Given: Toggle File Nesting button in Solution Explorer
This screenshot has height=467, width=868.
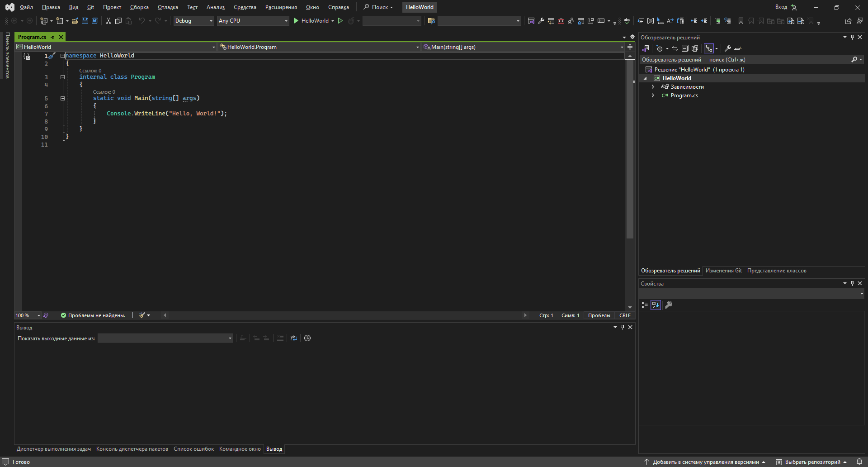Looking at the screenshot, I should 709,48.
